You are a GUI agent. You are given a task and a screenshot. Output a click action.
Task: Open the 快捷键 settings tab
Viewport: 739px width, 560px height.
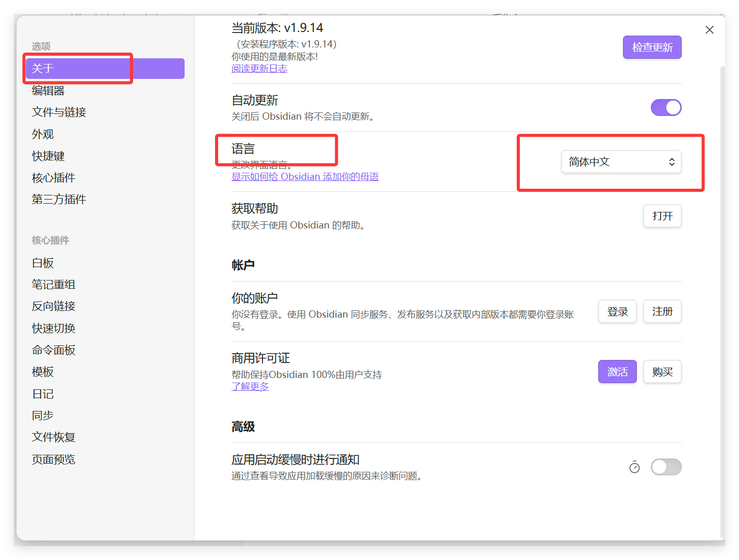105,156
